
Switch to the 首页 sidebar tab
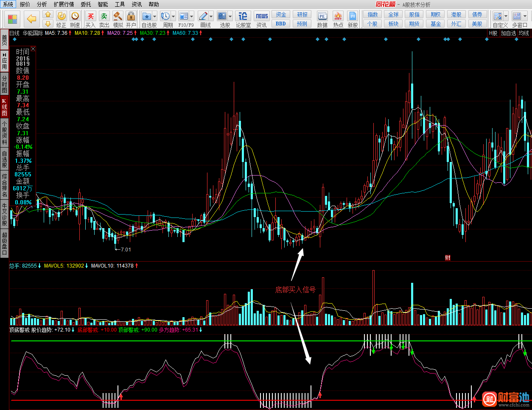[4, 40]
